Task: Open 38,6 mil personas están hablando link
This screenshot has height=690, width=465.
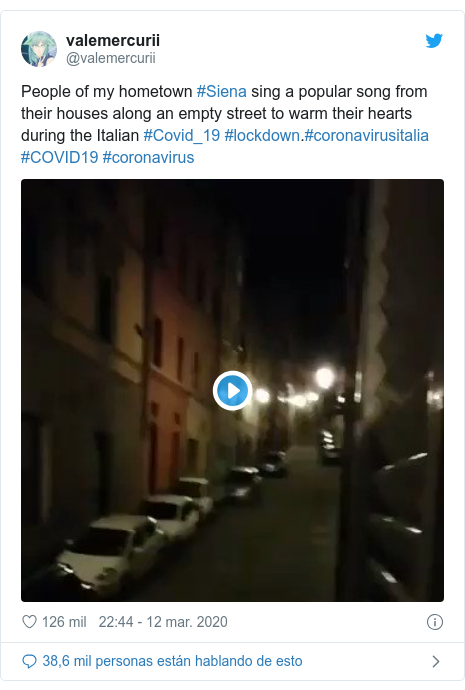Action: [x=172, y=661]
